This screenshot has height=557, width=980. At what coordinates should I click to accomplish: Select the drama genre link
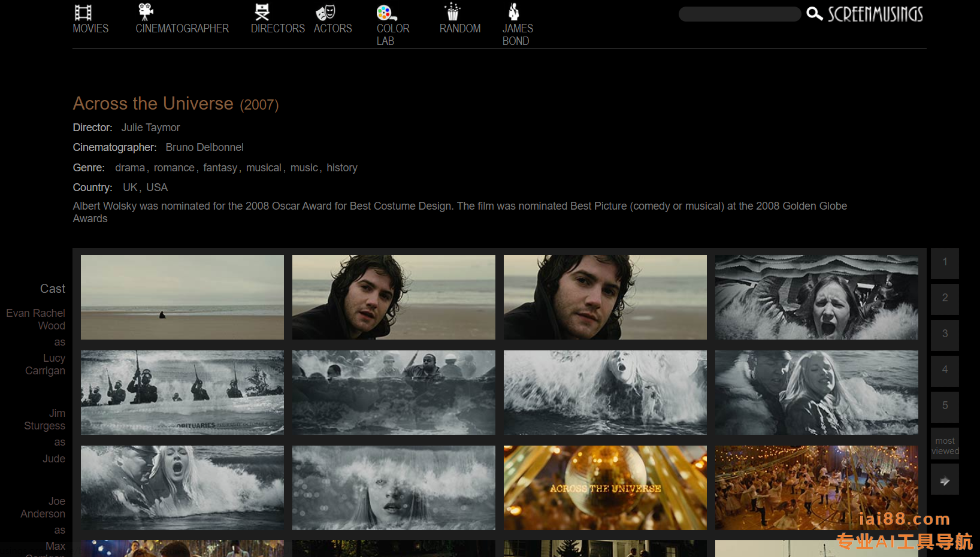click(130, 168)
